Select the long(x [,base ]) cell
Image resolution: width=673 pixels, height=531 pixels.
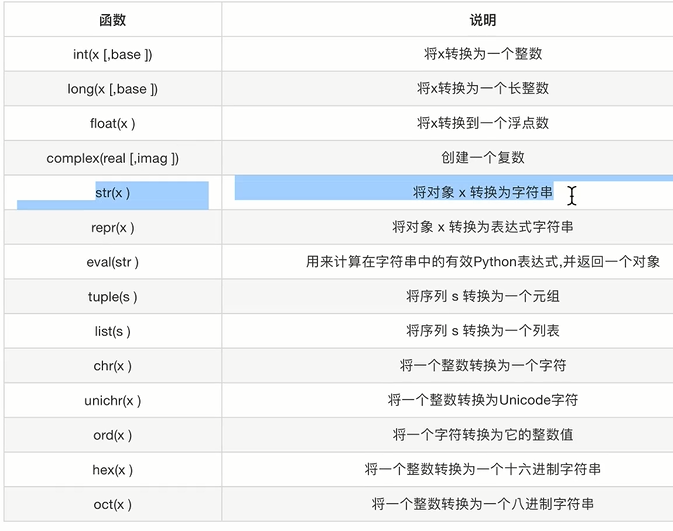112,89
